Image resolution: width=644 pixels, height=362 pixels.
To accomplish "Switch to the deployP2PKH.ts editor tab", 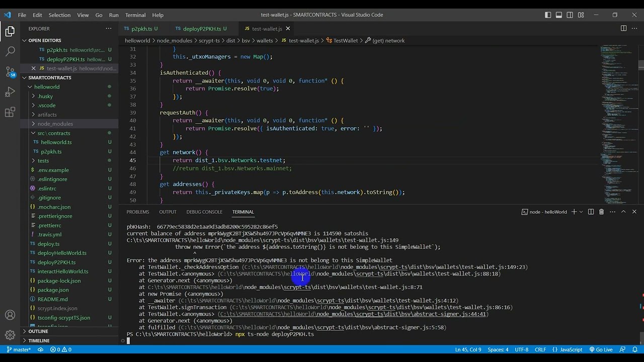I will 202,29.
